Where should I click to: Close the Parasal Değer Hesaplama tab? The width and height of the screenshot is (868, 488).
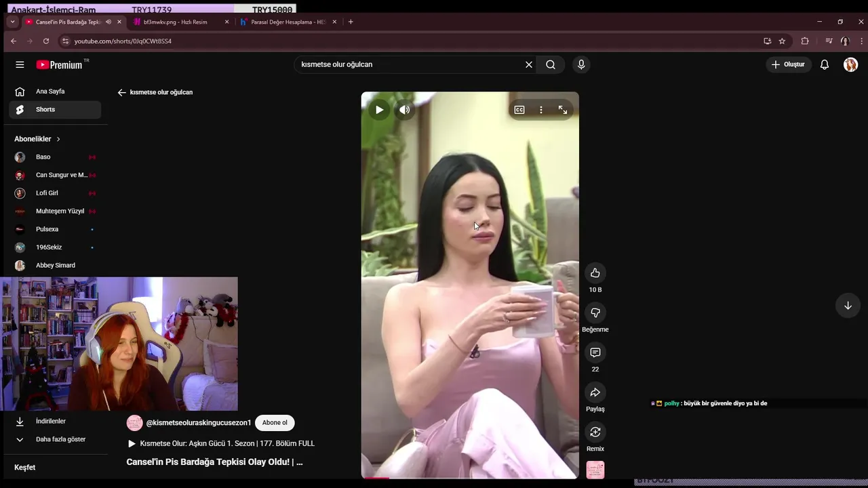point(334,22)
